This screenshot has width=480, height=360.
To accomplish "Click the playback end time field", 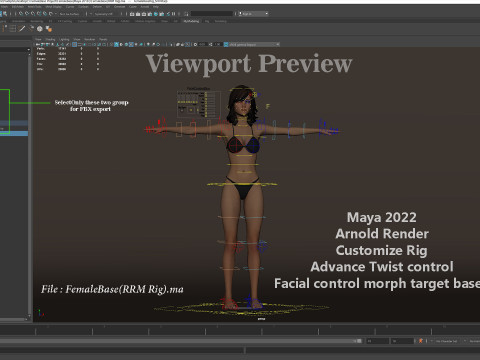I will pyautogui.click(x=377, y=341).
